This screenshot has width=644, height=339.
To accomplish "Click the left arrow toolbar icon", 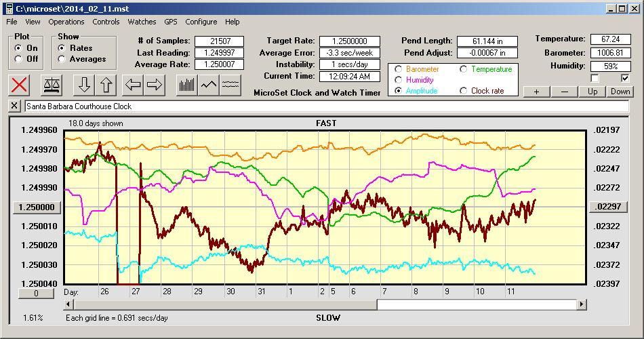I will coord(133,85).
